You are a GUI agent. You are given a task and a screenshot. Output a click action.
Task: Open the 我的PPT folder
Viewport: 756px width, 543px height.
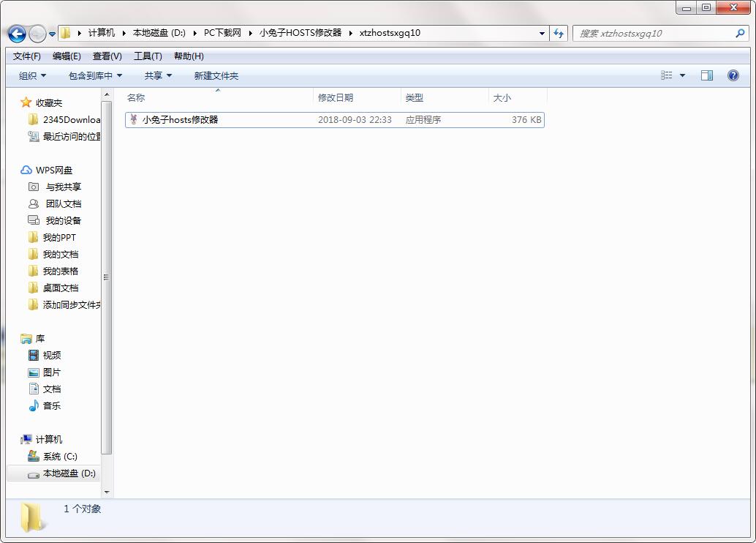(x=52, y=238)
